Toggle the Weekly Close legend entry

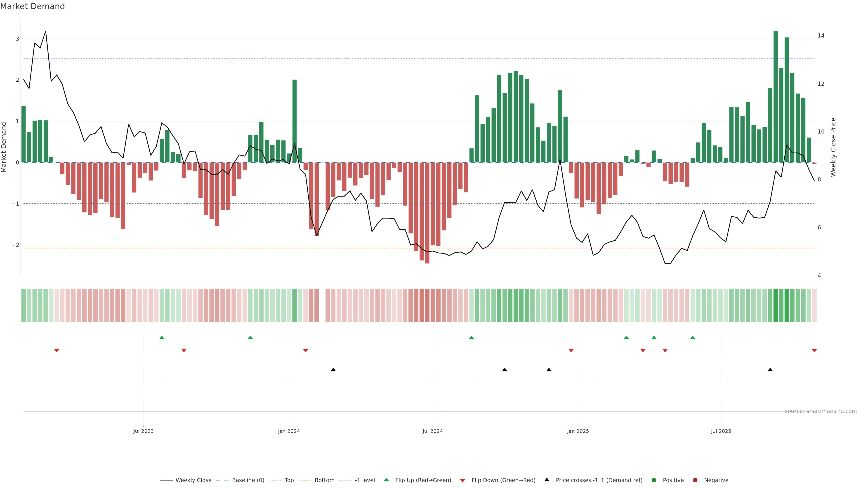[x=193, y=480]
